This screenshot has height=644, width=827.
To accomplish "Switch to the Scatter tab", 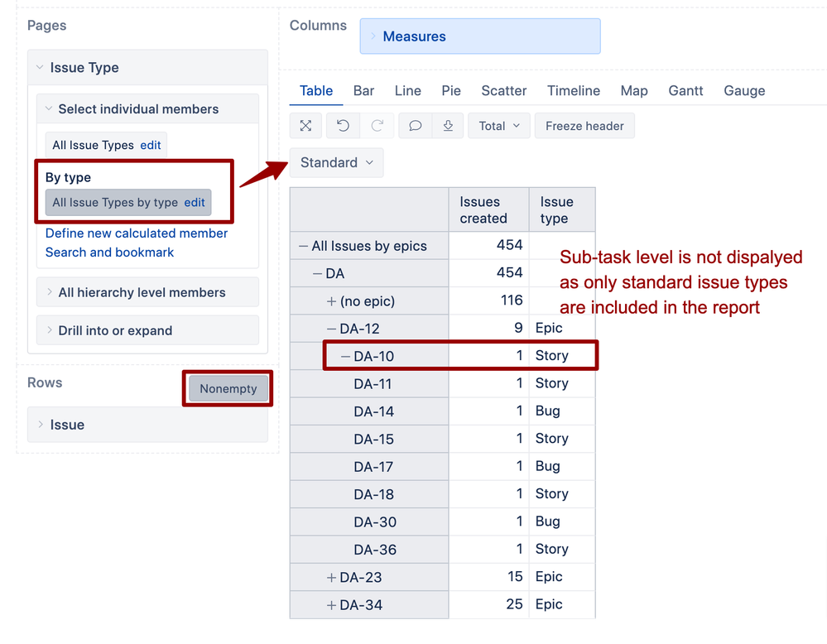I will click(x=503, y=91).
